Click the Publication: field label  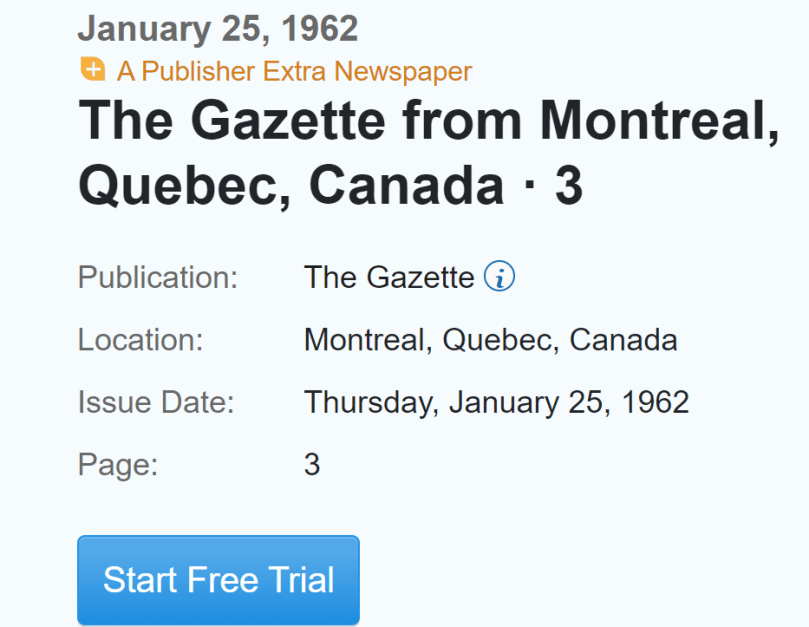pyautogui.click(x=158, y=277)
